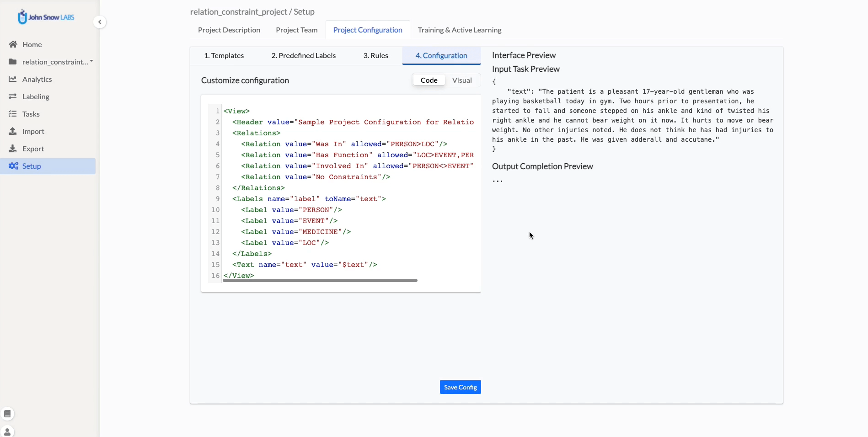Click the John Snow Labs logo
The width and height of the screenshot is (868, 437).
click(x=46, y=17)
